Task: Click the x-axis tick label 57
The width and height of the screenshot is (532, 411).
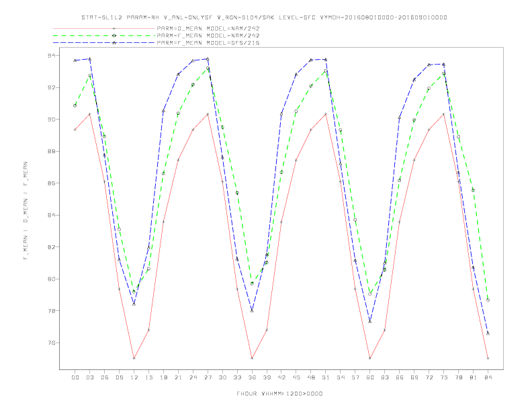Action: (x=355, y=377)
